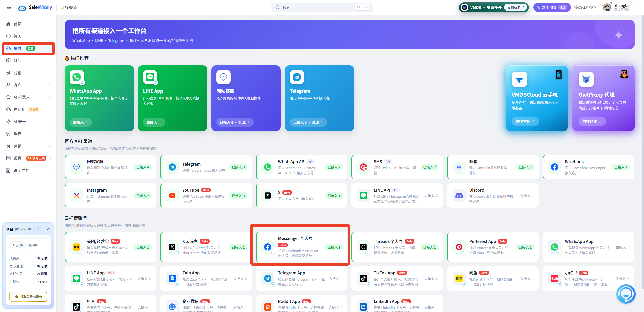
Task: Click the OwlProxy card logo icon
Action: click(x=586, y=79)
